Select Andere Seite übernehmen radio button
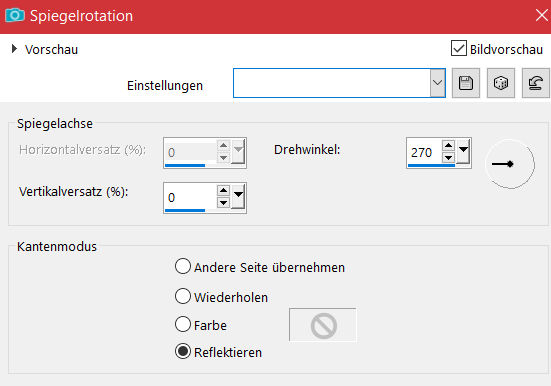 pos(183,266)
